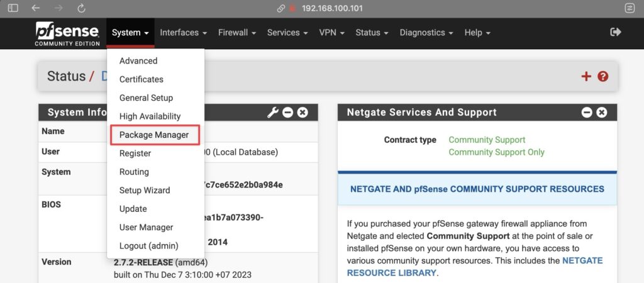Expand the Interfaces dropdown menu
This screenshot has height=283, width=644.
point(183,33)
